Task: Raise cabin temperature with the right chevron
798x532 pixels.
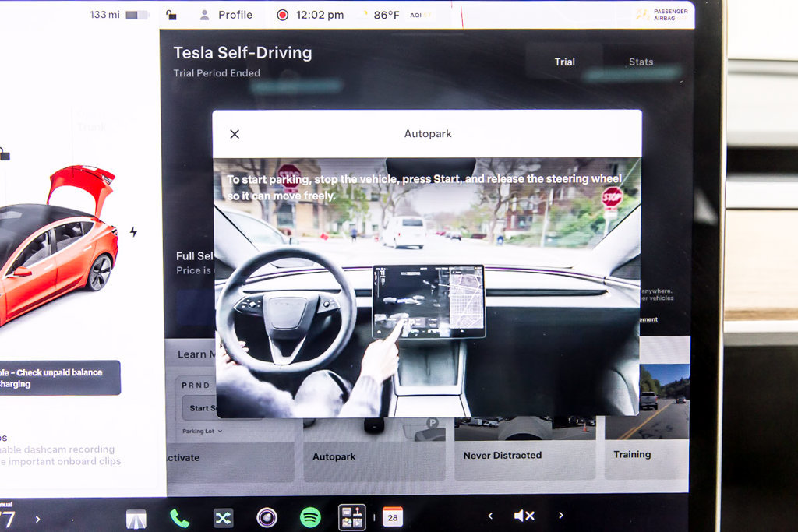Action: coord(37,520)
